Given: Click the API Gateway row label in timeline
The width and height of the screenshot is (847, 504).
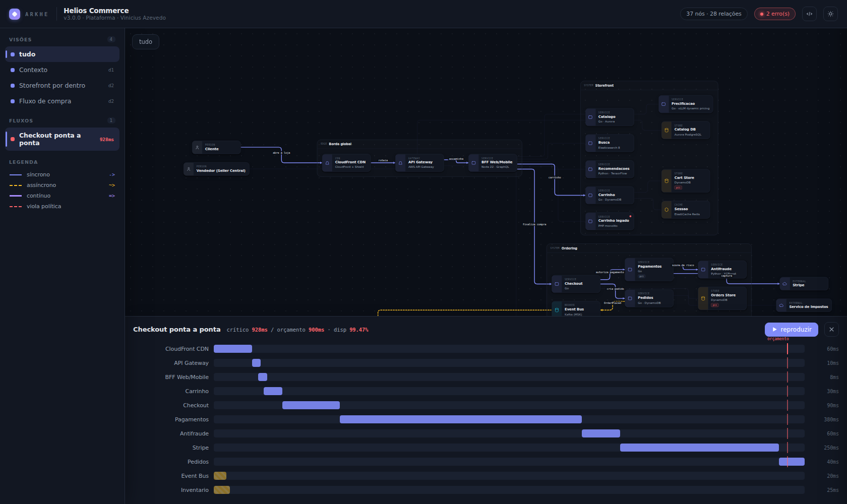Looking at the screenshot, I should (191, 363).
